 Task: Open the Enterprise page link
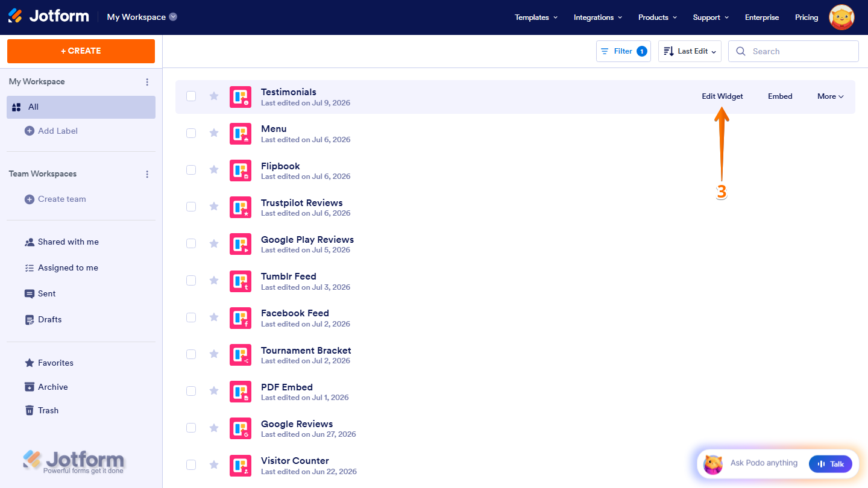(762, 17)
